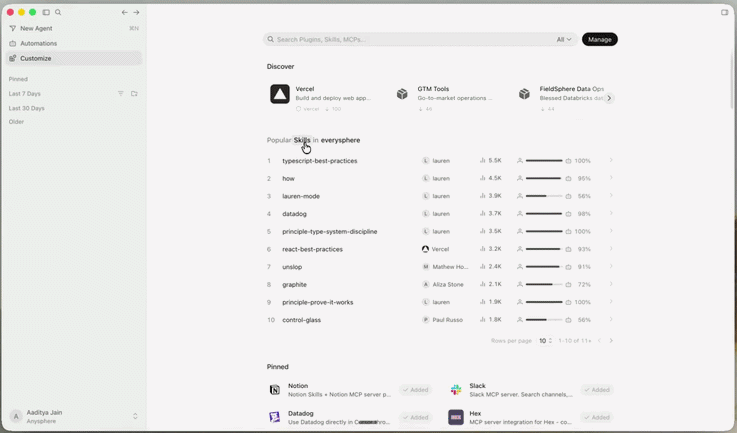Open the lauren-mode skill

point(301,196)
